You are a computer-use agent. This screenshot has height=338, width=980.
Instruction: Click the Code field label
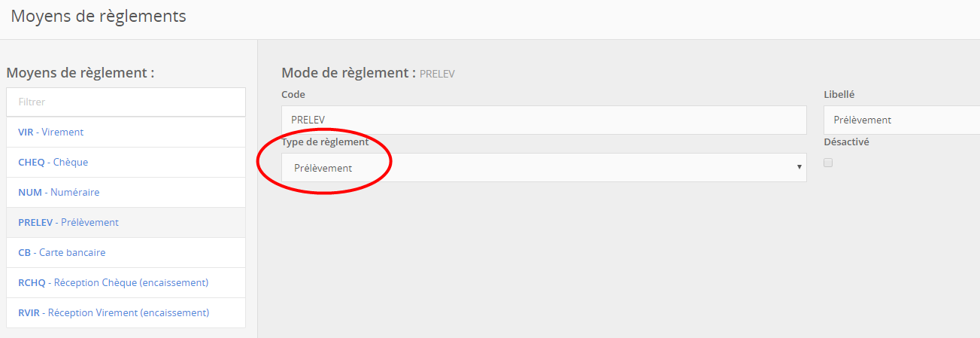[x=293, y=94]
